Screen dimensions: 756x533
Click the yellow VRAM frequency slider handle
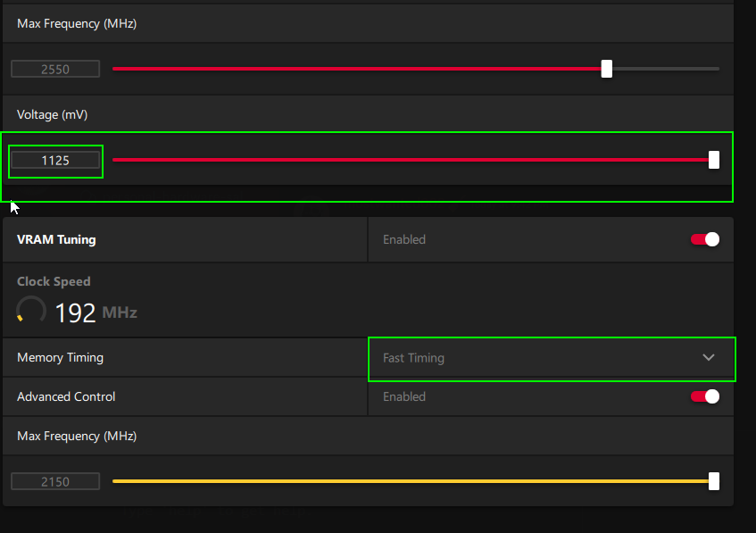(x=713, y=481)
